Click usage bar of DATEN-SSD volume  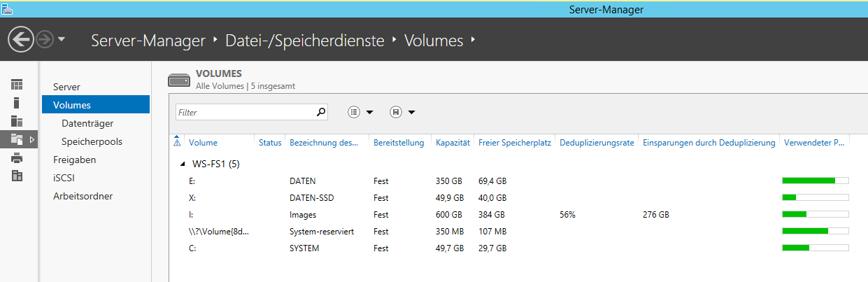click(816, 197)
